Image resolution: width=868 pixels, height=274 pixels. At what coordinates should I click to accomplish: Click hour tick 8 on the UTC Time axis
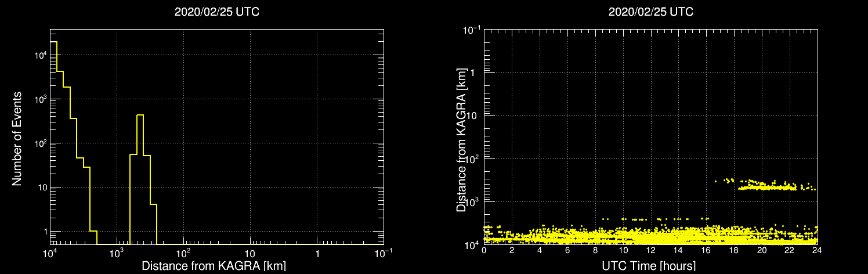click(x=595, y=251)
